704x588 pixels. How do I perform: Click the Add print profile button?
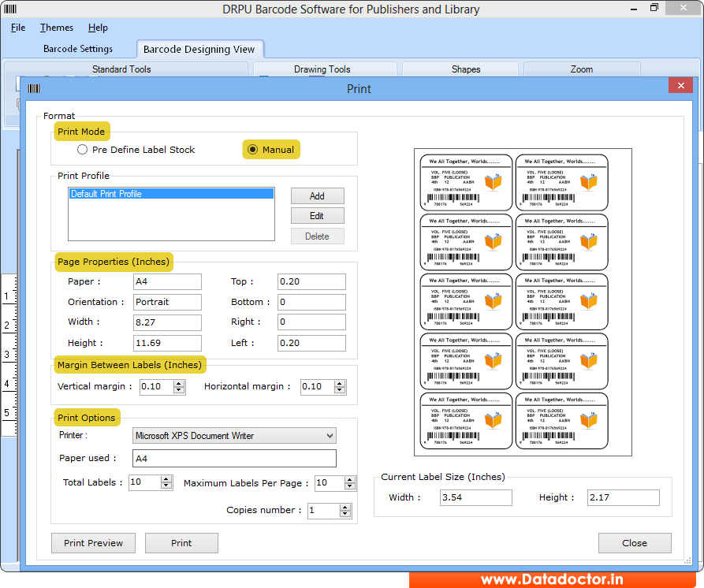317,196
